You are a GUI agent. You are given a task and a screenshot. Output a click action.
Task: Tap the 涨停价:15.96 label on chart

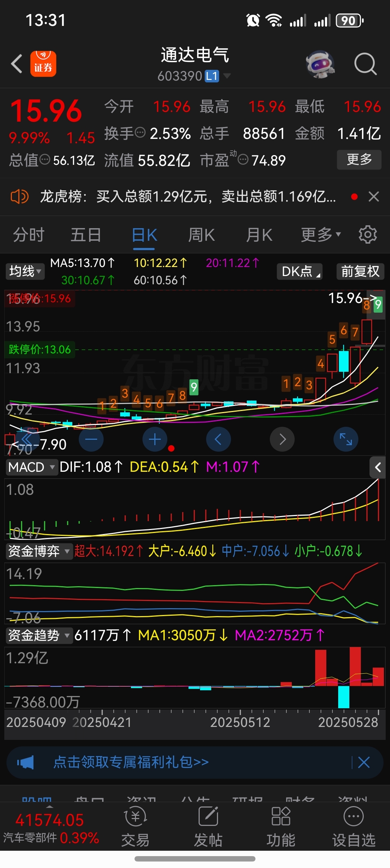pos(40,299)
